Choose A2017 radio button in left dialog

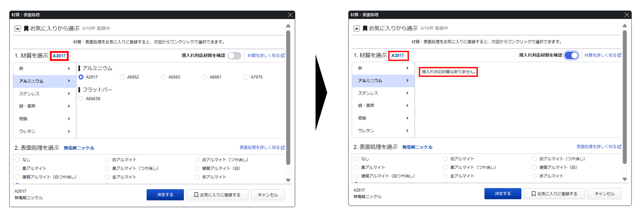click(81, 77)
